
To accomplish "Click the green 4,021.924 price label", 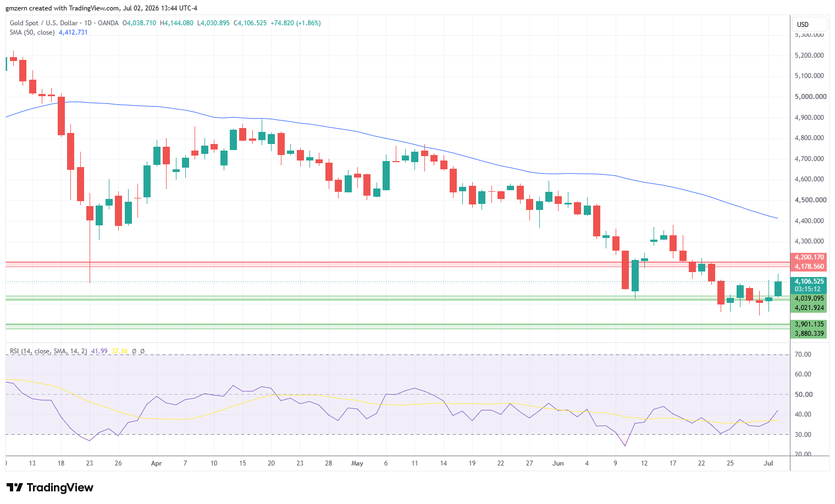I will click(809, 308).
